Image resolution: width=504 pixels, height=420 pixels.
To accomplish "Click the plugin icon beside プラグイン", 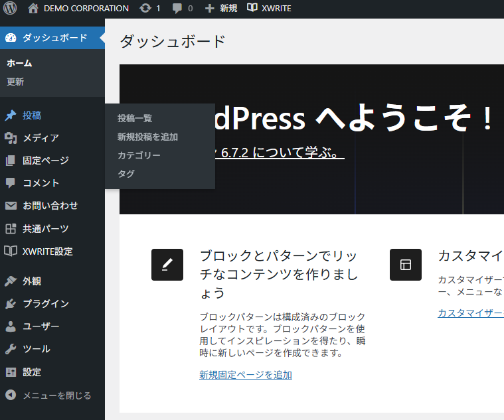I will coord(11,304).
